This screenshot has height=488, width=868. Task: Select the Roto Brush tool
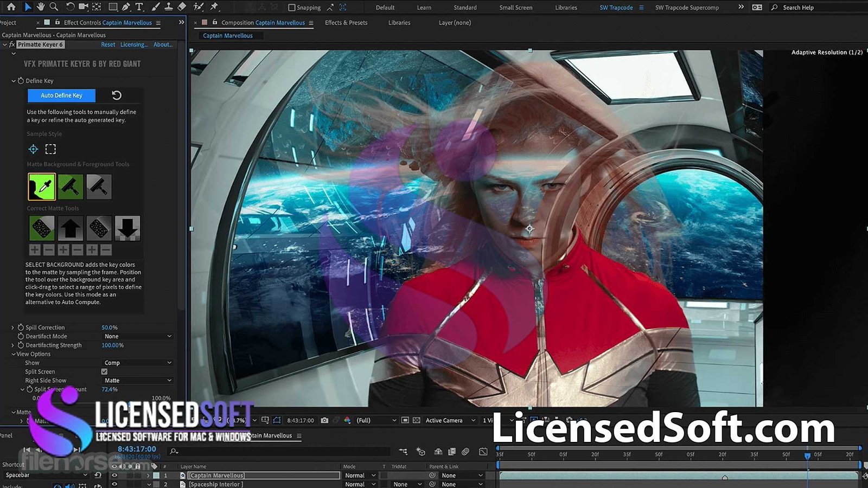click(199, 7)
